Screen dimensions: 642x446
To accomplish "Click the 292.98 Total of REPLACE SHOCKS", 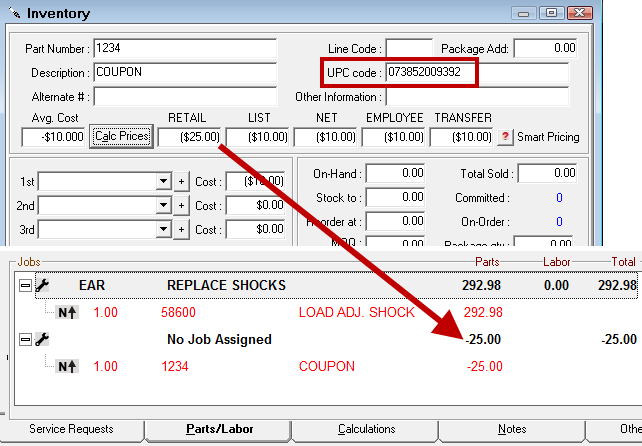I will coord(617,285).
